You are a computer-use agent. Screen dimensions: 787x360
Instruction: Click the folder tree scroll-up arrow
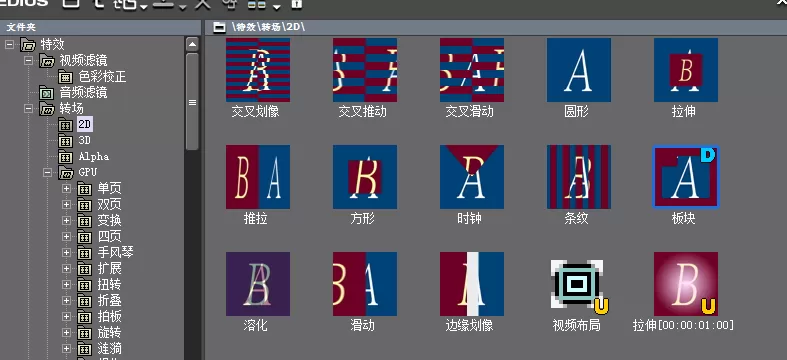[x=192, y=44]
